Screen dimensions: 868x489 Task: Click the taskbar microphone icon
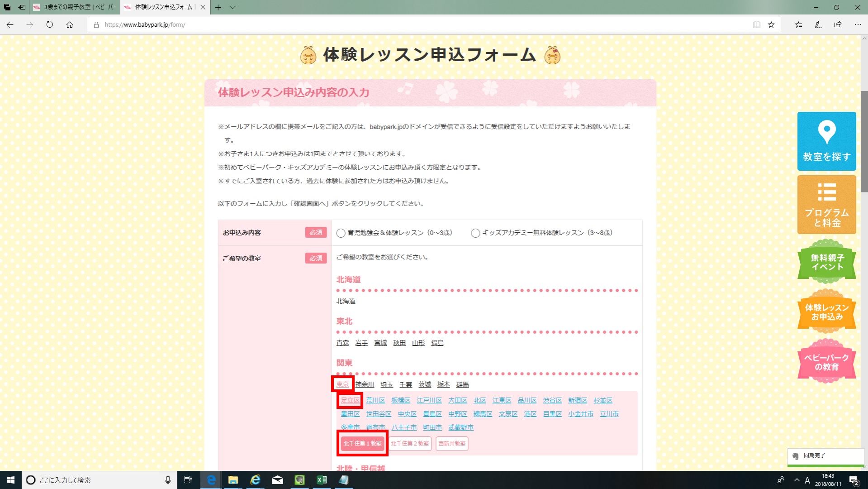(x=168, y=480)
